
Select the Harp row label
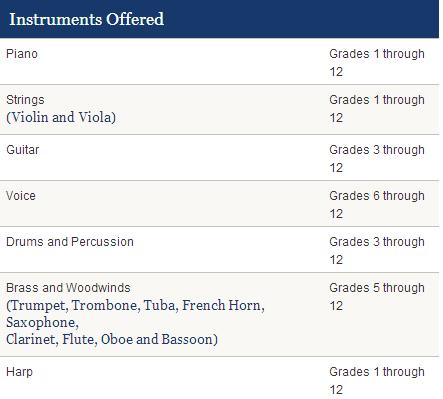click(x=19, y=372)
